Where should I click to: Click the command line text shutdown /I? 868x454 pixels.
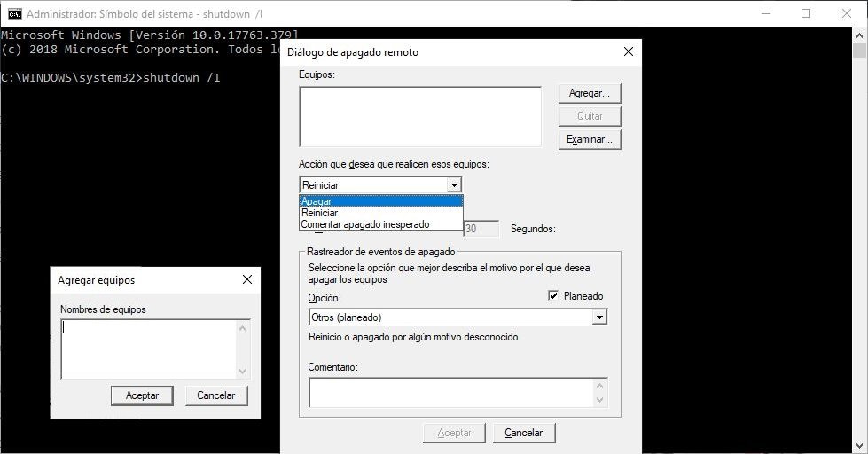click(x=182, y=77)
